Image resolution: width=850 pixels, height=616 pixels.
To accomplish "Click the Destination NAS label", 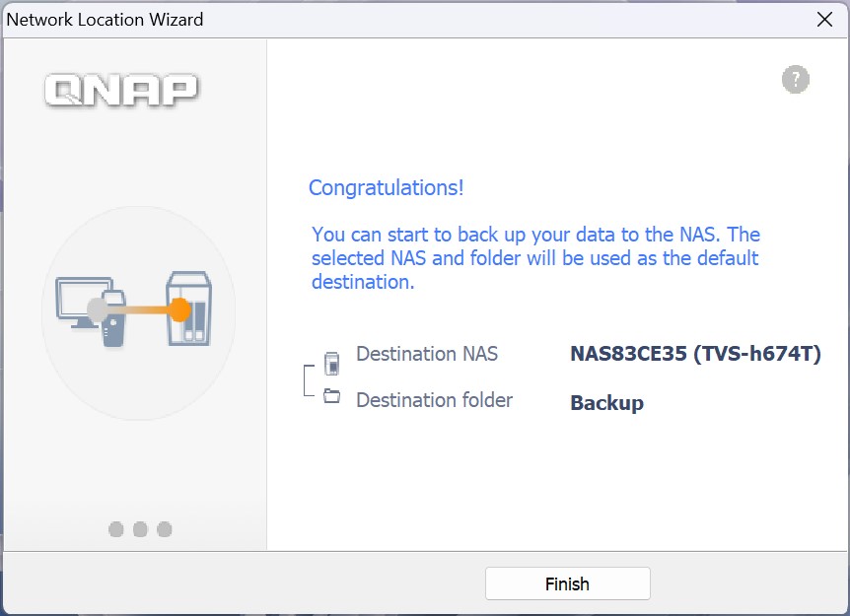I will [427, 354].
